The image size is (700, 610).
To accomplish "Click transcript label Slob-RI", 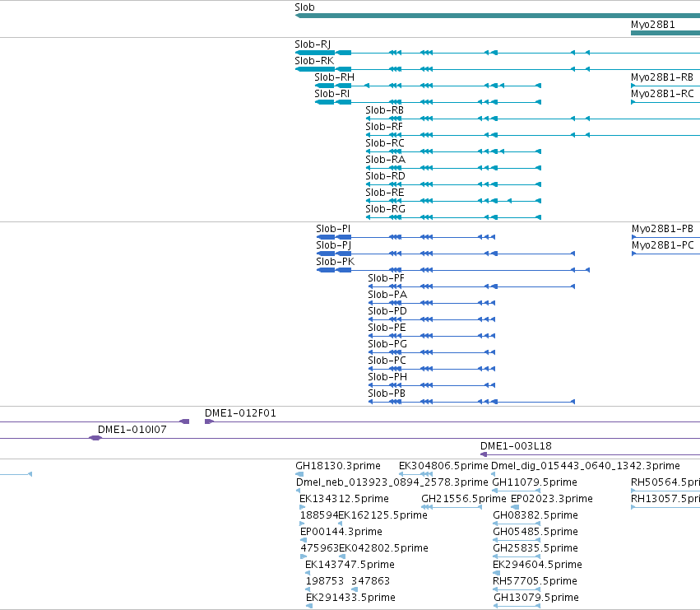I will [x=332, y=94].
